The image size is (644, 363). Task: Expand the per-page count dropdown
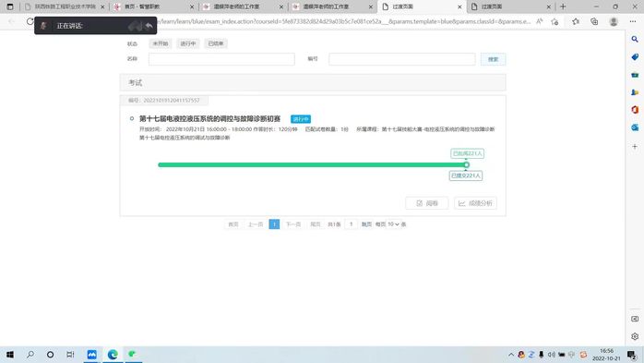pos(393,224)
